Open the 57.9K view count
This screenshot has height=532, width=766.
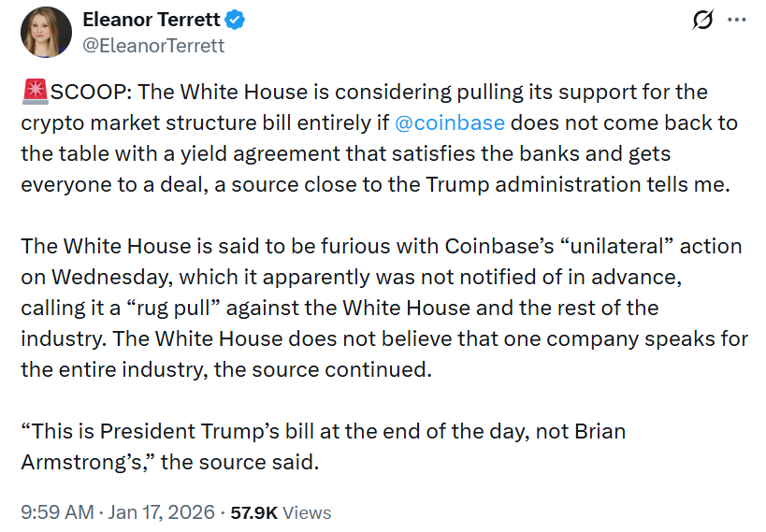pos(253,512)
